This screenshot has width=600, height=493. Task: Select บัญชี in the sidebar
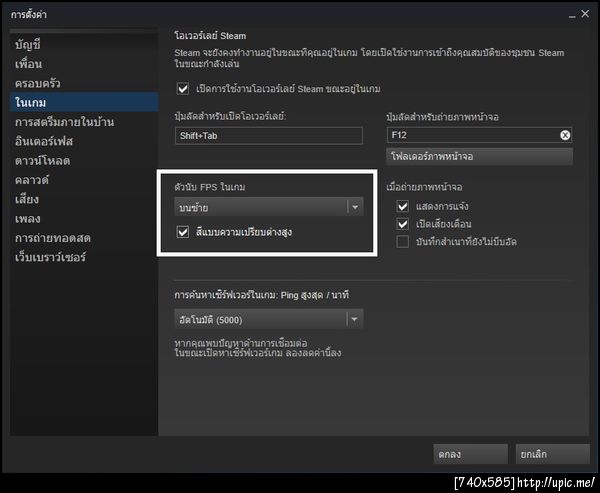pyautogui.click(x=84, y=45)
